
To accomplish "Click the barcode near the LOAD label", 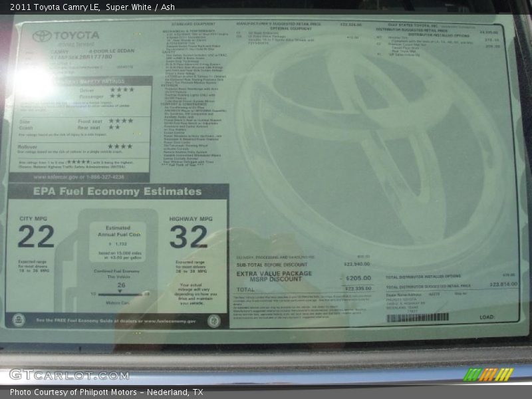I will (418, 318).
